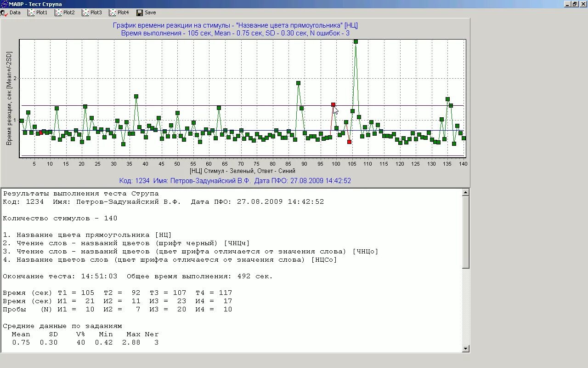Select the highest peak data point near stimulus 106
The image size is (588, 368).
(356, 41)
